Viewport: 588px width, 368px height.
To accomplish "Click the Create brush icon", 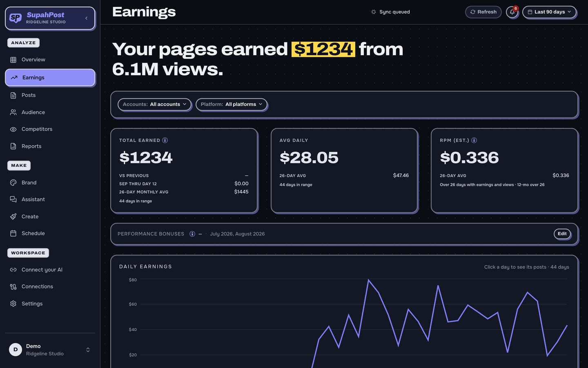I will [x=13, y=217].
